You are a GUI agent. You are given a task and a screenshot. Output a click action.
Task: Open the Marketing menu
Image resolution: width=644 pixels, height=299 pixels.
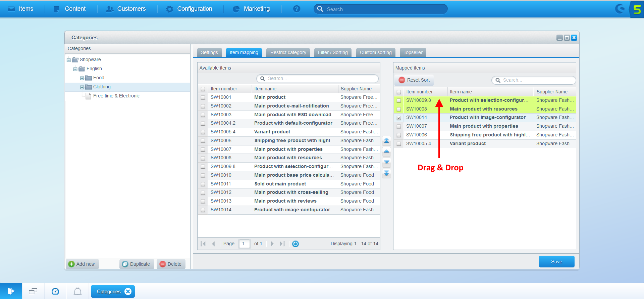point(257,9)
